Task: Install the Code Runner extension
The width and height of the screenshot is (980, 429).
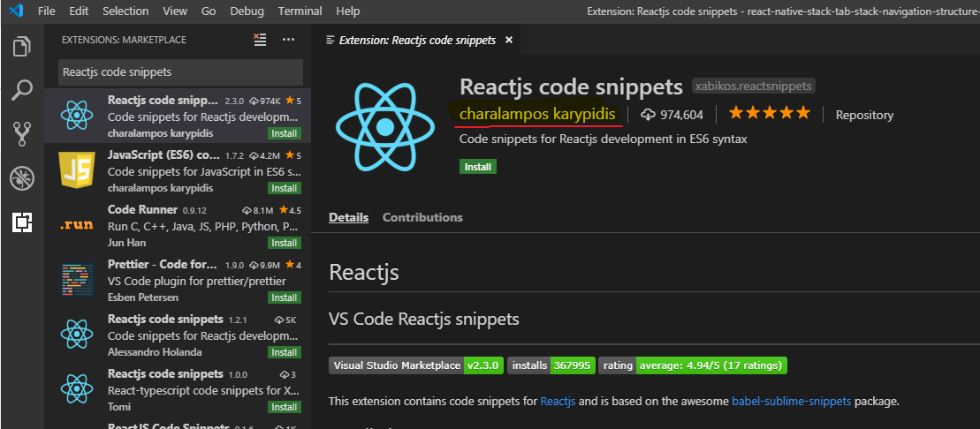Action: pyautogui.click(x=285, y=243)
